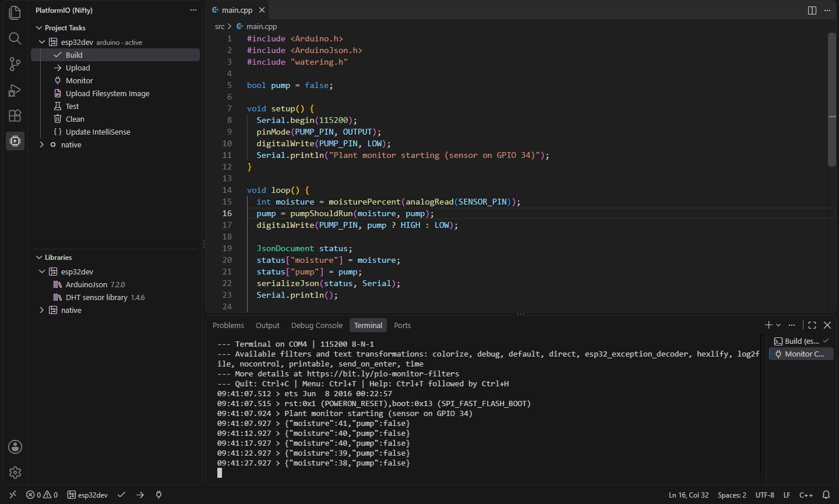The width and height of the screenshot is (839, 504).
Task: Open the Accounts menu icon
Action: (x=15, y=447)
